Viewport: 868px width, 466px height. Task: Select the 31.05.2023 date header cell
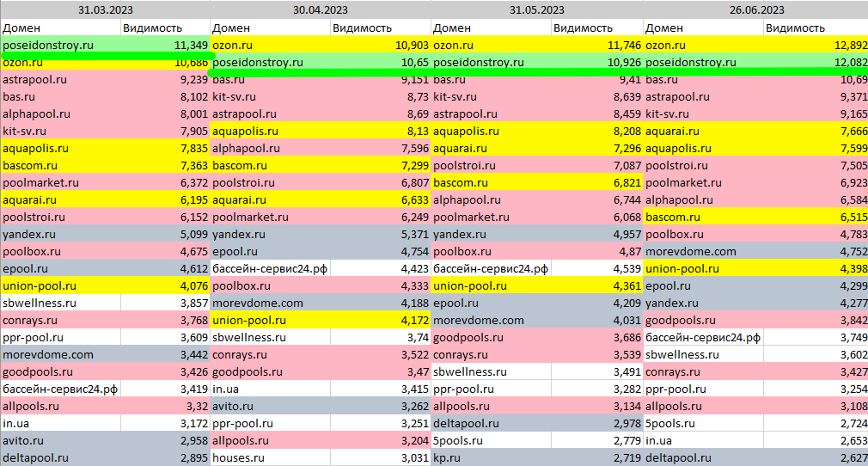(x=537, y=9)
